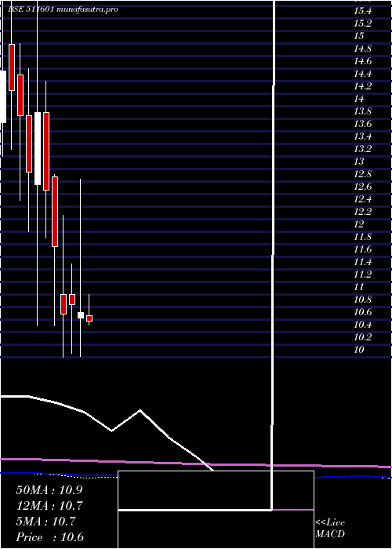Click the 13.2 price axis label
The width and height of the screenshot is (392, 549).
pos(362,149)
